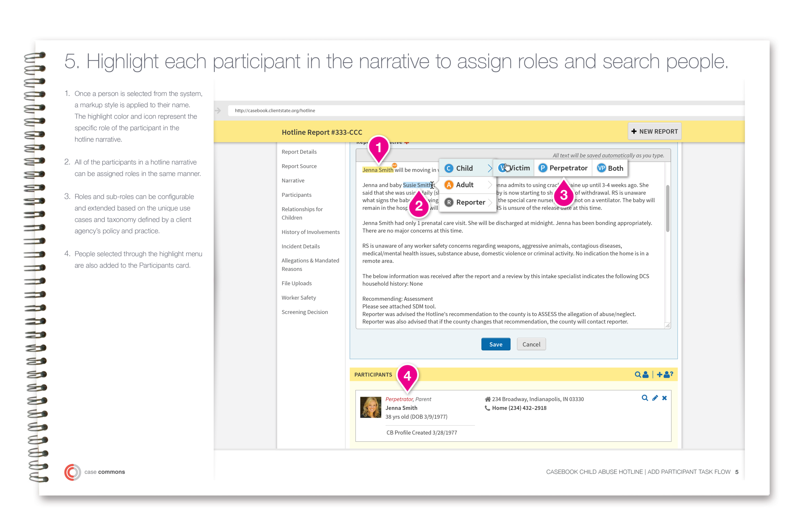Image resolution: width=798 pixels, height=532 pixels.
Task: Click the plus icon on the New Report button
Action: click(x=634, y=131)
